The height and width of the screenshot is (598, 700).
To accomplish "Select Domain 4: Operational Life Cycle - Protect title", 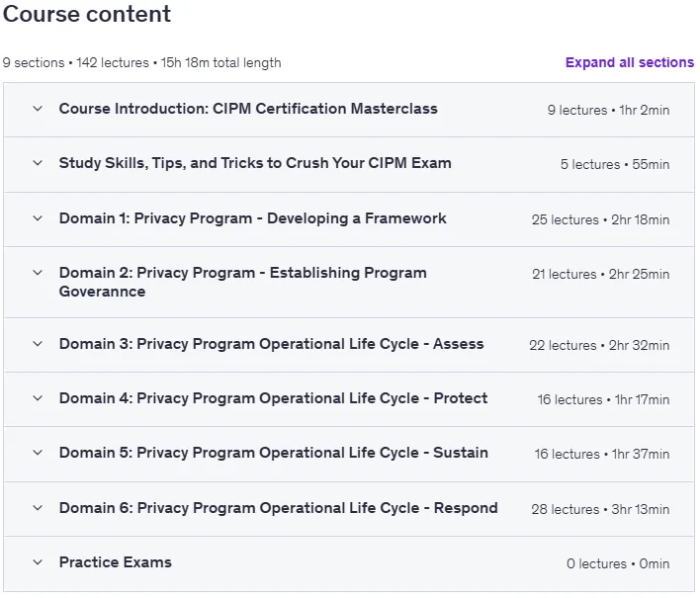I will pyautogui.click(x=273, y=398).
